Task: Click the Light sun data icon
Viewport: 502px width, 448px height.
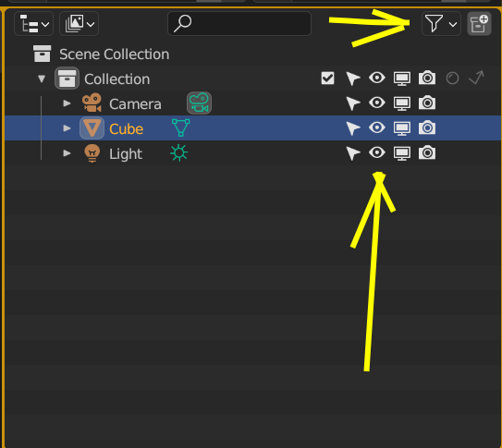Action: (x=179, y=152)
